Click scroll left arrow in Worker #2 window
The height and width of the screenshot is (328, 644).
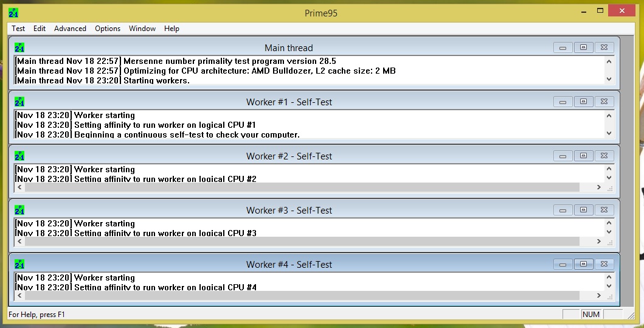[19, 187]
